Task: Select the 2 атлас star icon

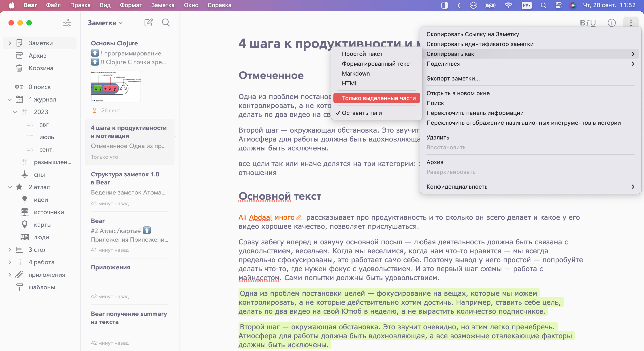Action: coord(19,187)
